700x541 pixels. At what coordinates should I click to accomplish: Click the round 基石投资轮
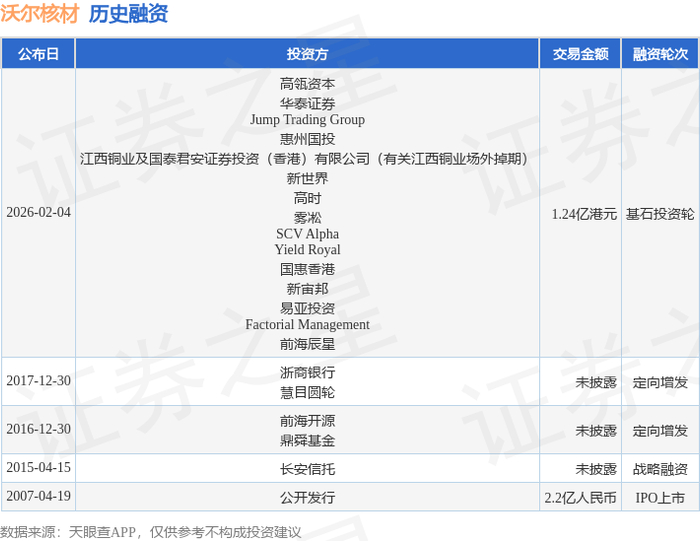660,214
